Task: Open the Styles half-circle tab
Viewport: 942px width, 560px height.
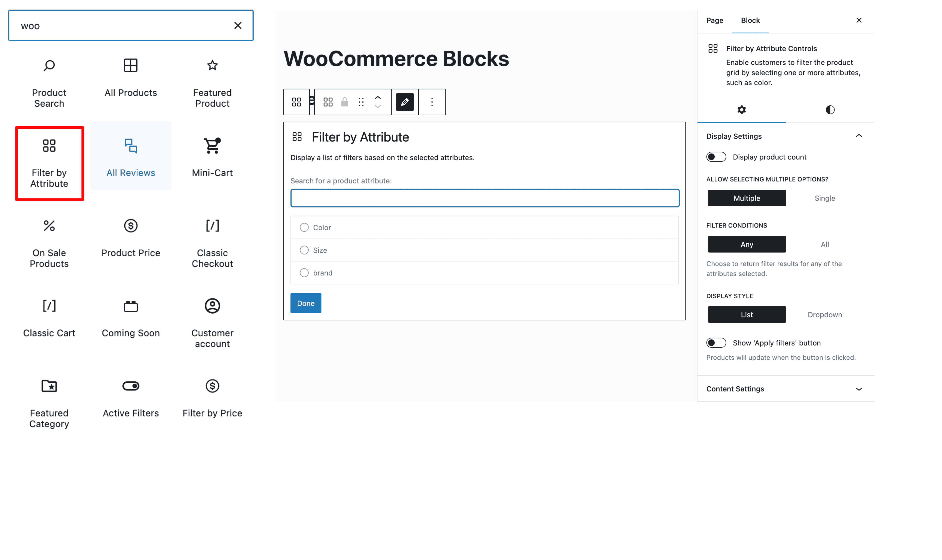Action: click(x=830, y=110)
